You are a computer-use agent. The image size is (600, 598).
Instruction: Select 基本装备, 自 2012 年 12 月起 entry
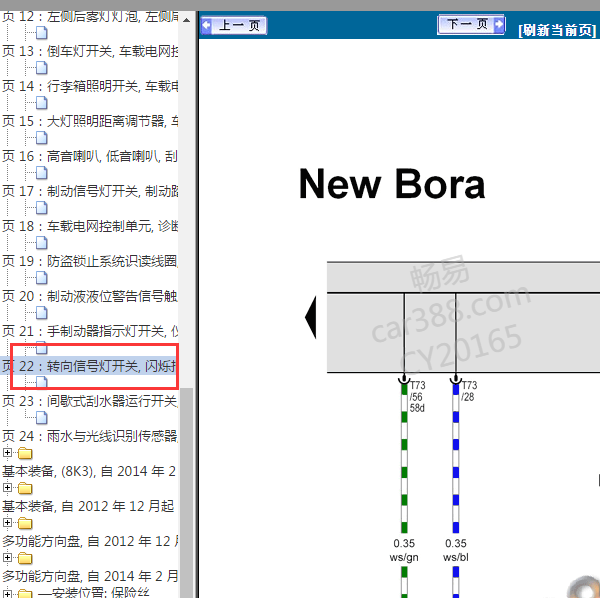88,506
